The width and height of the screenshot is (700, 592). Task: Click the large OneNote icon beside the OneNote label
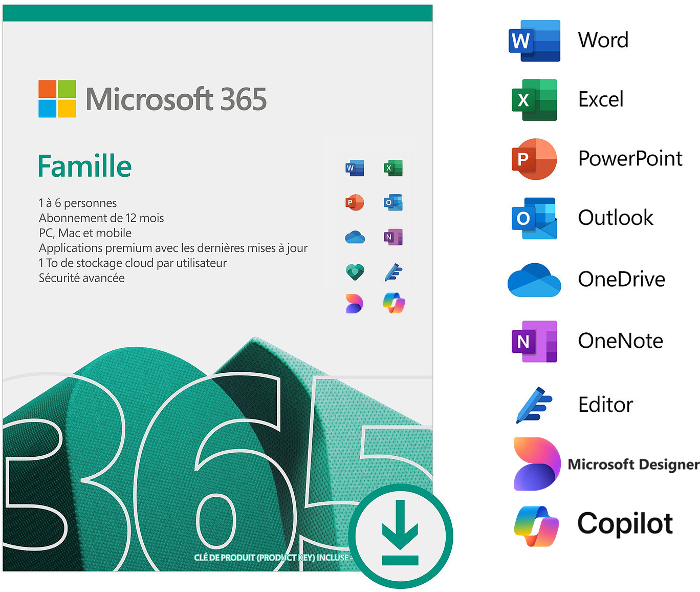coord(534,342)
